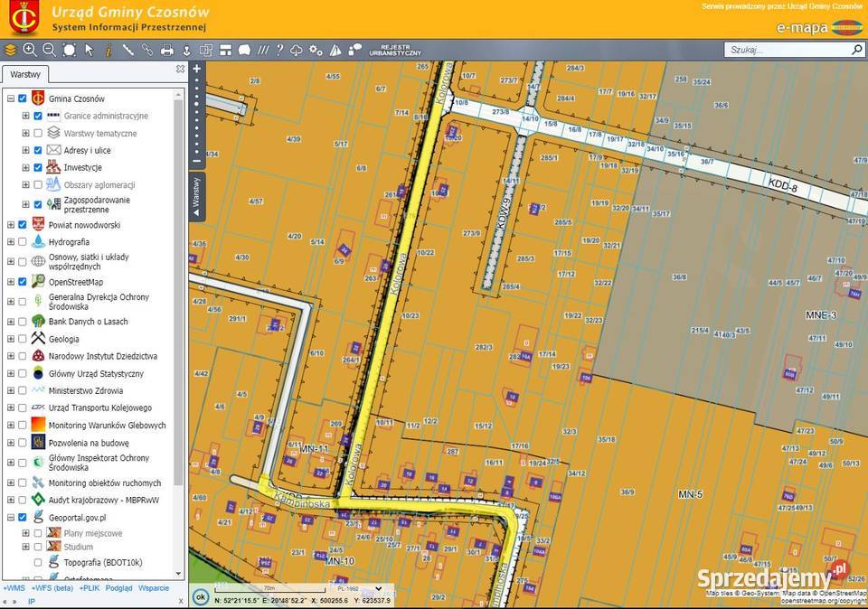Uncheck the Adresy i ulice checkbox
Image resolution: width=868 pixels, height=609 pixels.
[x=38, y=151]
